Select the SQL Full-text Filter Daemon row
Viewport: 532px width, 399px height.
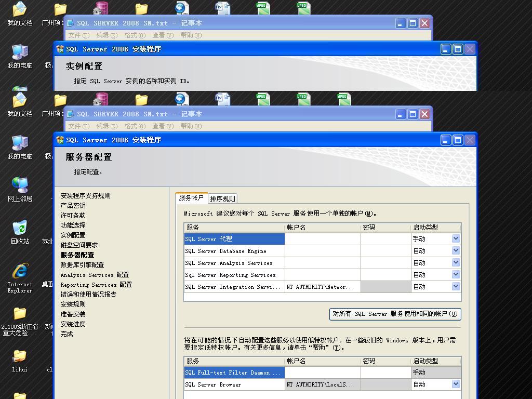click(234, 373)
